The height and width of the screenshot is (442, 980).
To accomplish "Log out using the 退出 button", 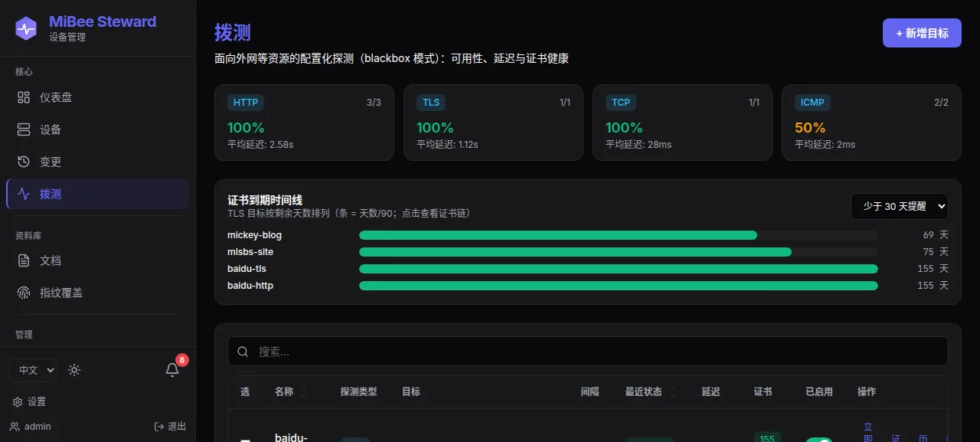I will (170, 427).
